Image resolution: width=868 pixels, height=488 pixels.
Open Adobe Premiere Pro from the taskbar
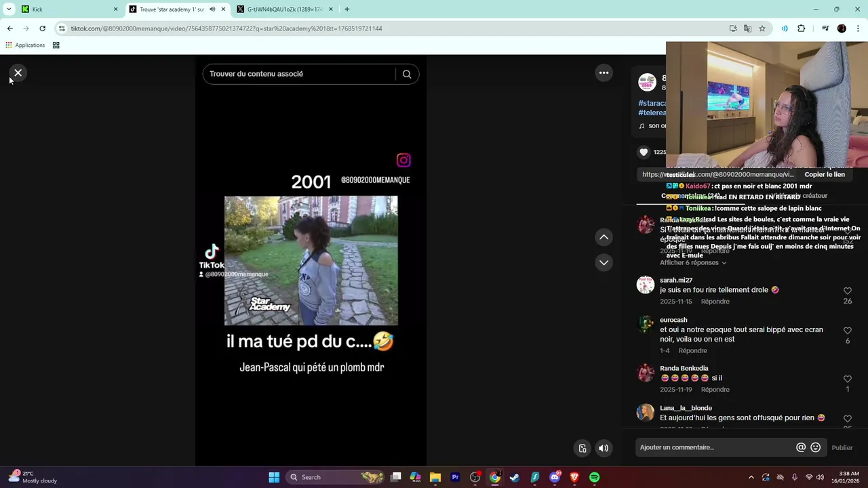point(455,477)
